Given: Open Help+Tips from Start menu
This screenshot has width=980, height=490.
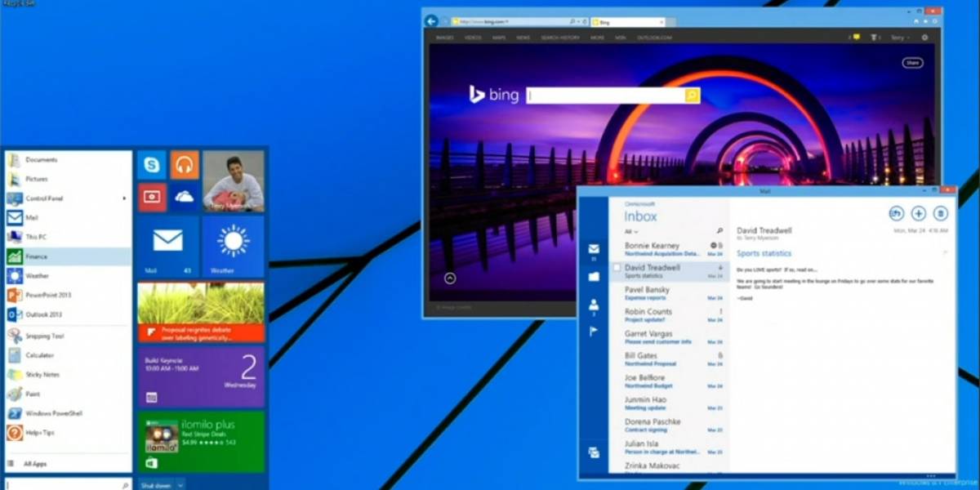Looking at the screenshot, I should pos(68,433).
